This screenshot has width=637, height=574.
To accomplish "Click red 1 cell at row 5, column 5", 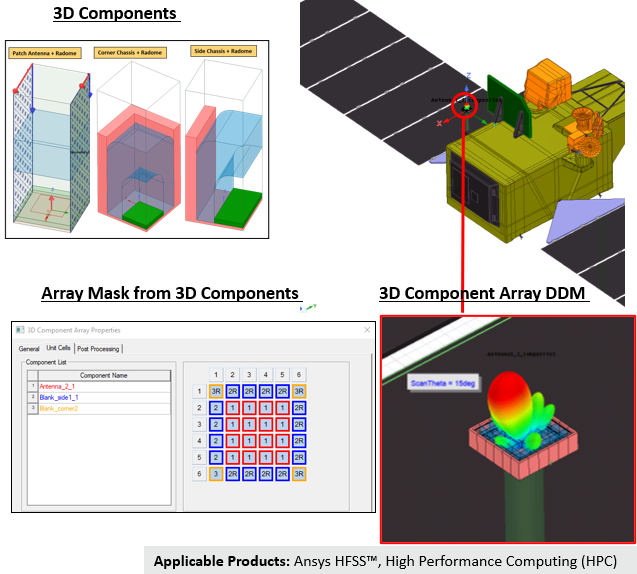I will (282, 457).
